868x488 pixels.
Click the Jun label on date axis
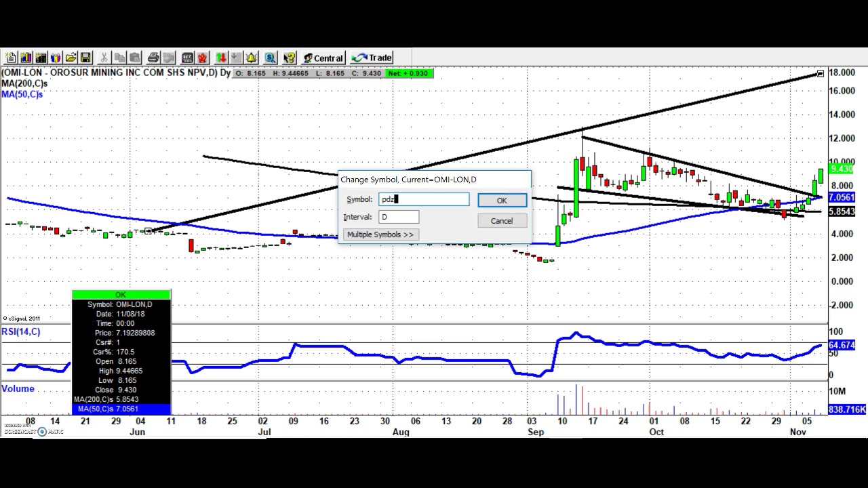coord(137,432)
